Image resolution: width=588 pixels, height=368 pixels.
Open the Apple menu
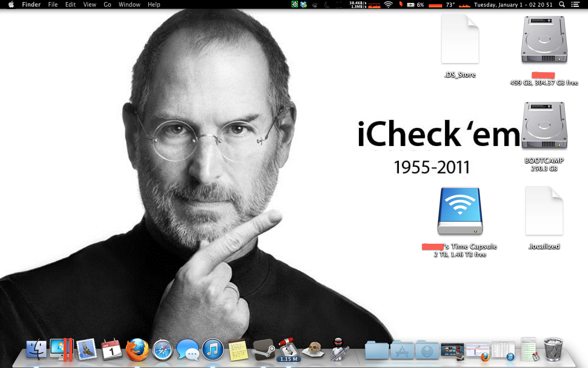(11, 4)
